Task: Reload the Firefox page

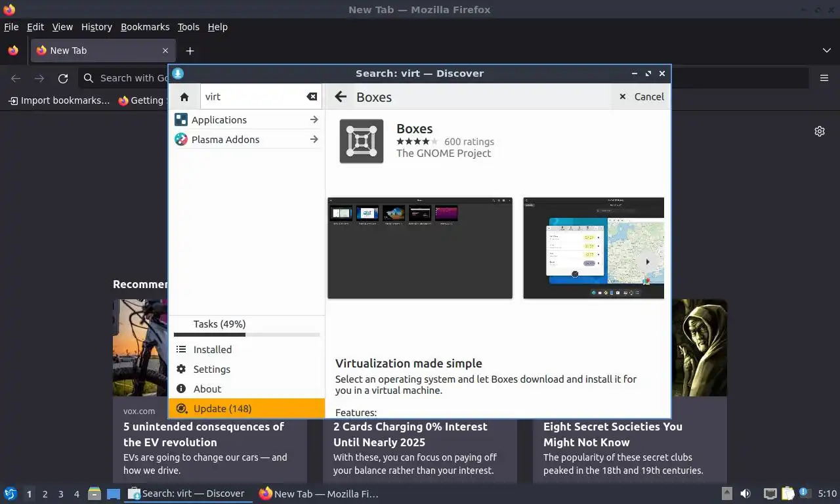Action: 63,78
